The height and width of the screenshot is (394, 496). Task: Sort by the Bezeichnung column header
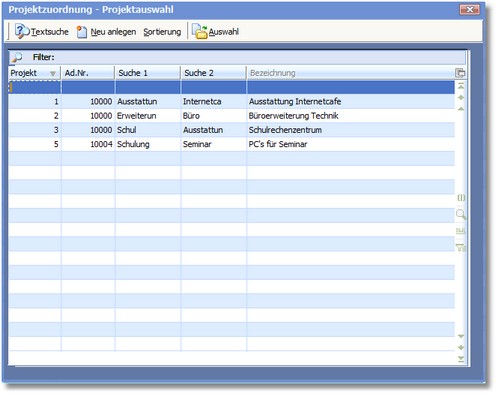pyautogui.click(x=350, y=73)
